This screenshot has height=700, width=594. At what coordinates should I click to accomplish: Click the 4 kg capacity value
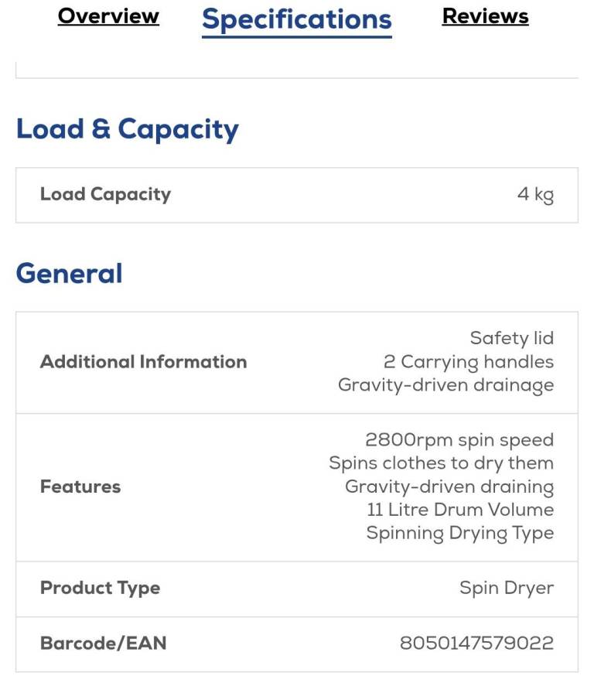[535, 195]
